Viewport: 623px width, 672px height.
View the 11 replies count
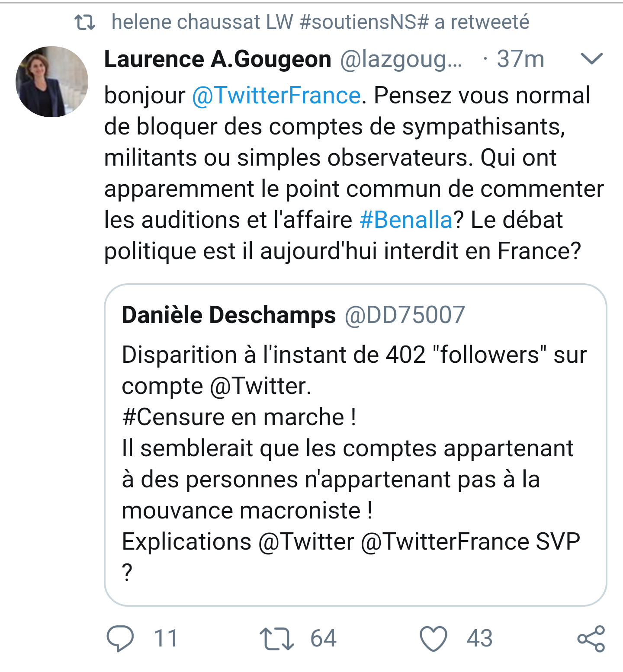[x=166, y=639]
